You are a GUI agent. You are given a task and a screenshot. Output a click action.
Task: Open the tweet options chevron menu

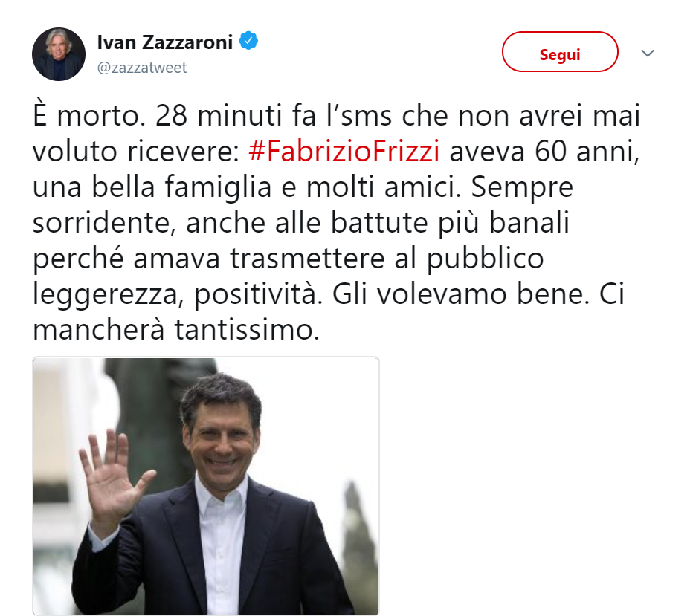pyautogui.click(x=648, y=54)
